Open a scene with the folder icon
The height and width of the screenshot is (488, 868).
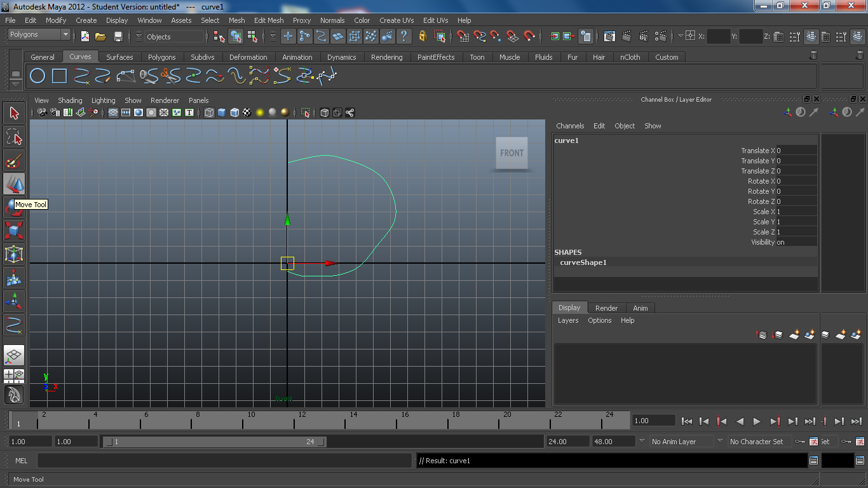pyautogui.click(x=101, y=36)
